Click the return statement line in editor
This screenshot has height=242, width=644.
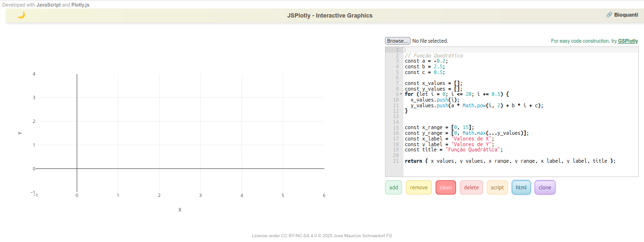click(x=510, y=161)
